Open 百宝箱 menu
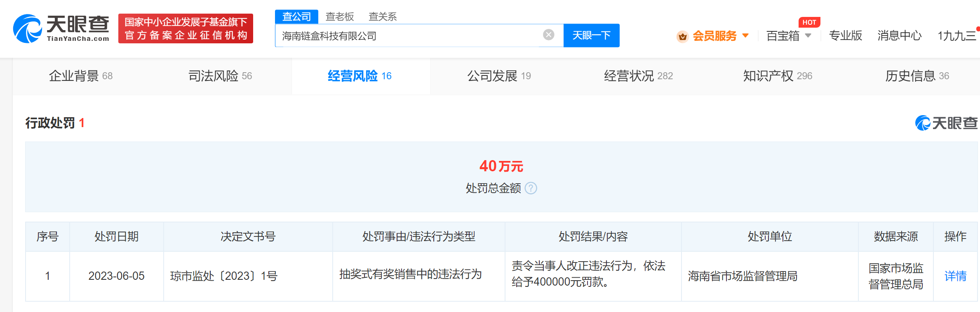Screen dimensions: 980x312 click(x=783, y=36)
